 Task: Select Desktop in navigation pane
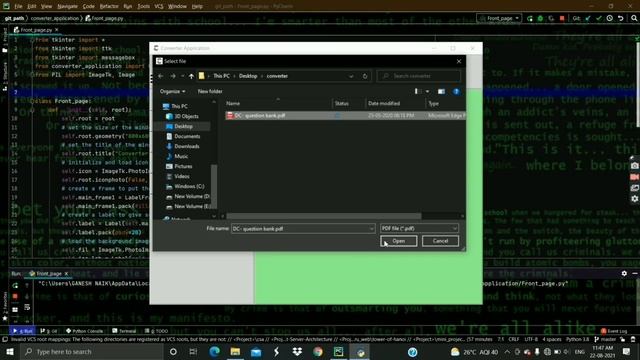click(x=184, y=127)
